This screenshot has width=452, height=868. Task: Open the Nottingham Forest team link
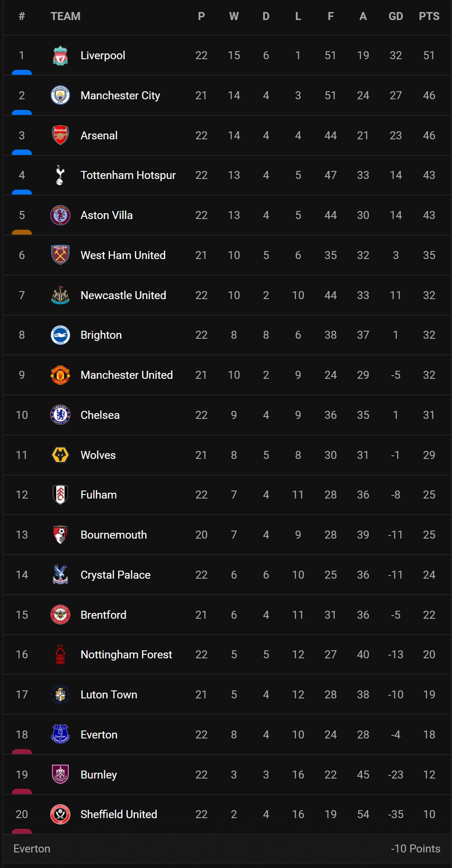tap(126, 655)
